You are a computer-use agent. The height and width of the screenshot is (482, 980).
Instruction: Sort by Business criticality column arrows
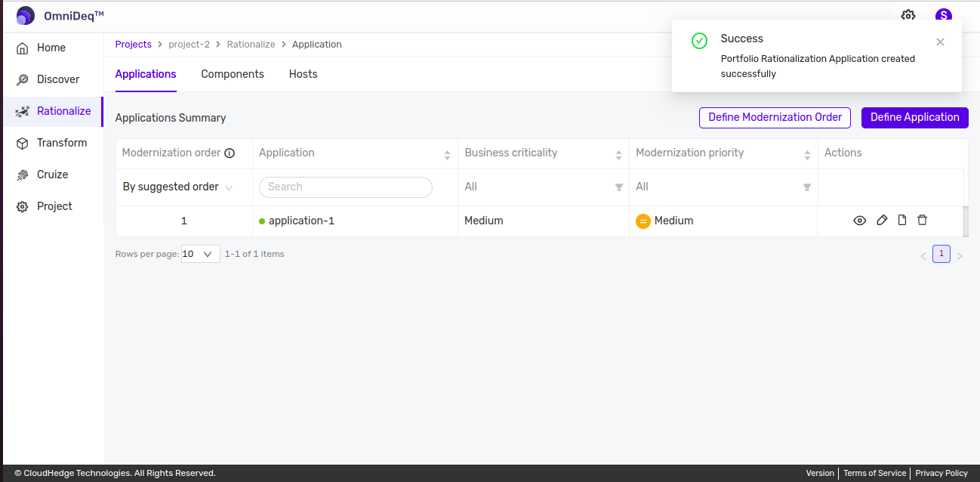click(618, 155)
